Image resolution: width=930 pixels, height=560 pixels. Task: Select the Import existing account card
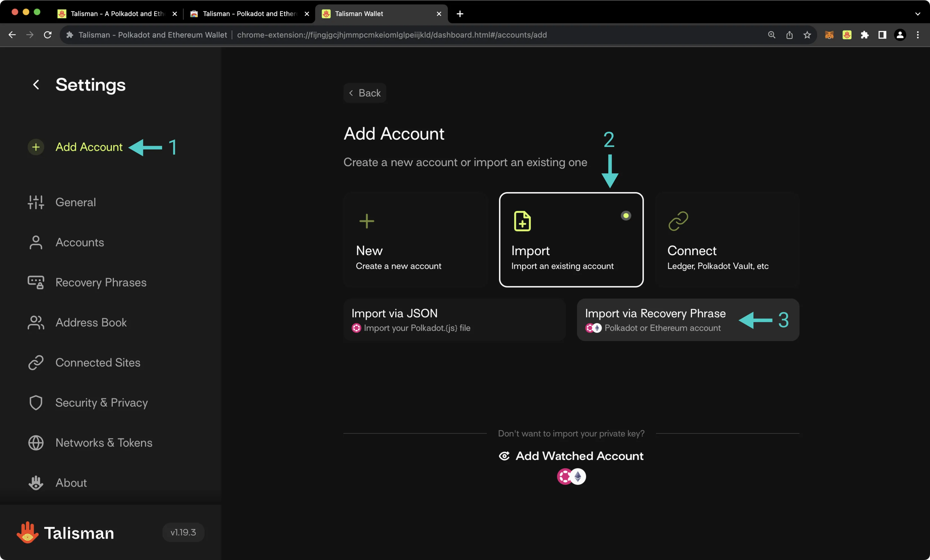571,240
